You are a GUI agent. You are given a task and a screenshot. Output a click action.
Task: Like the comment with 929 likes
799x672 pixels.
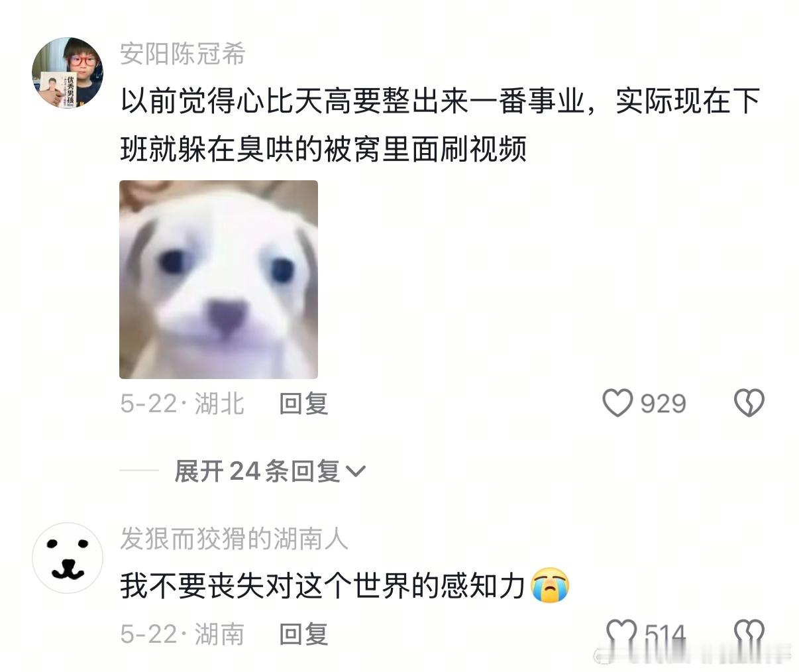[617, 403]
